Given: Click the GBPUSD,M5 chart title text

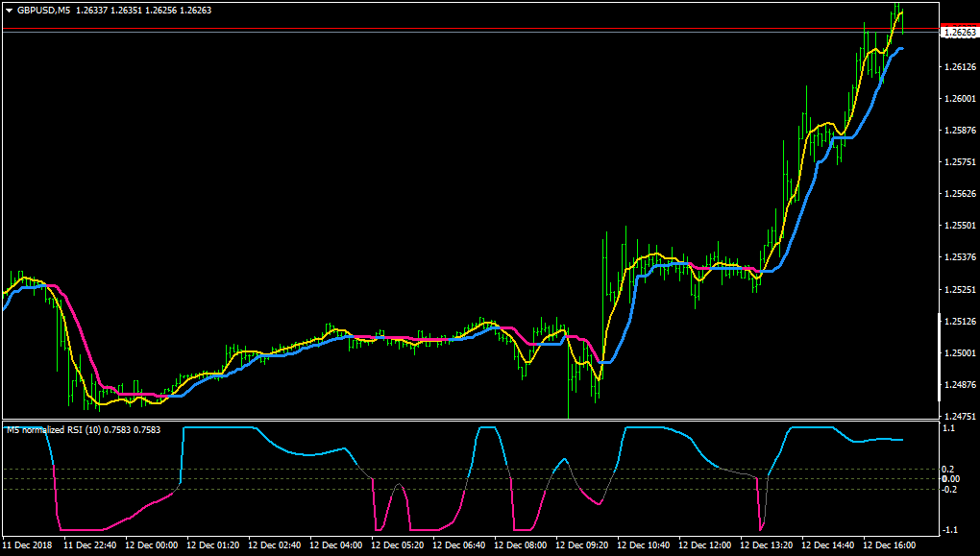Looking at the screenshot, I should [x=44, y=11].
